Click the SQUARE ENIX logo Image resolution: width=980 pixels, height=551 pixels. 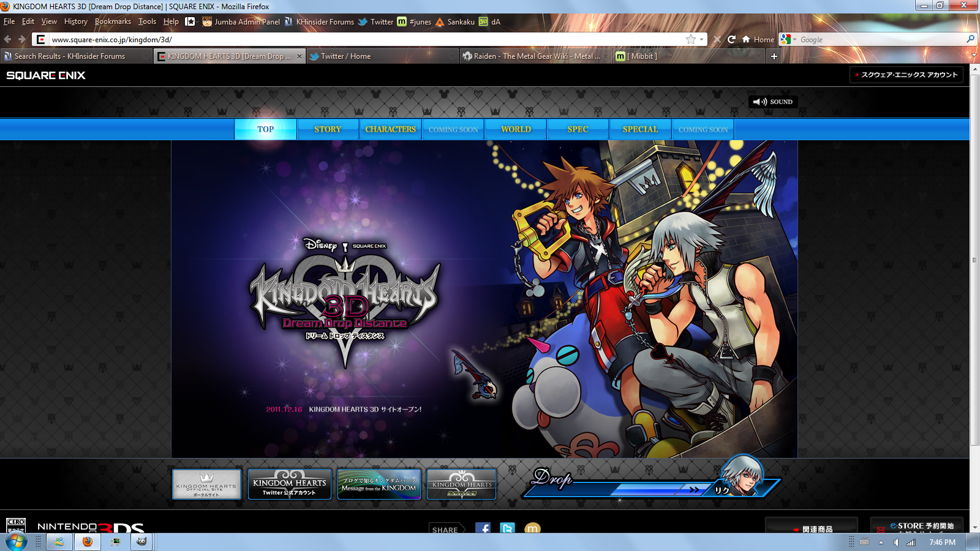point(46,75)
